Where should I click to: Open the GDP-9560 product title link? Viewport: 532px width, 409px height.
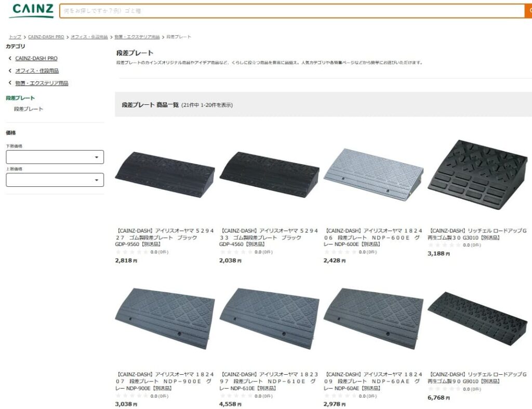tap(165, 237)
